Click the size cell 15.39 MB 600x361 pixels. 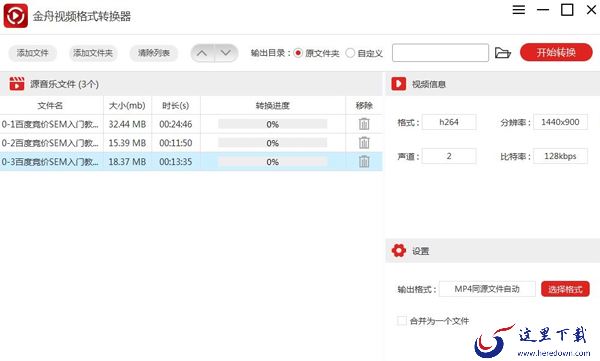(127, 143)
